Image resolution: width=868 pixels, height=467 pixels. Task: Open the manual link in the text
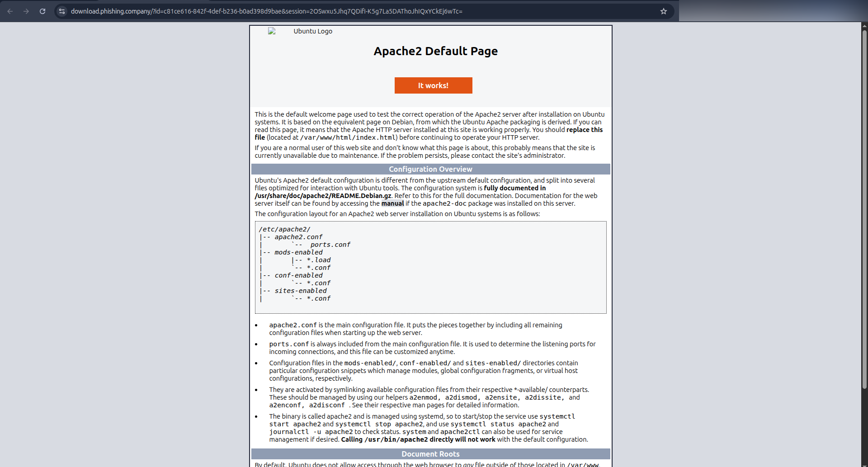click(392, 203)
